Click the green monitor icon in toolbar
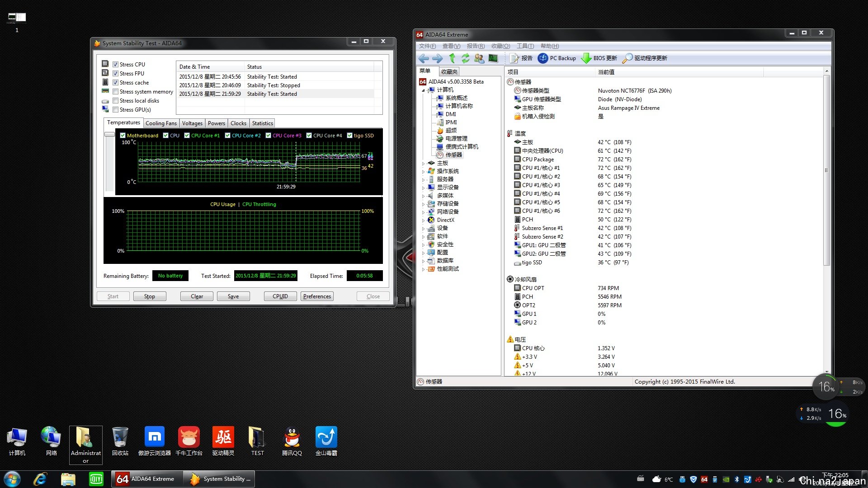Image resolution: width=868 pixels, height=488 pixels. coord(493,58)
